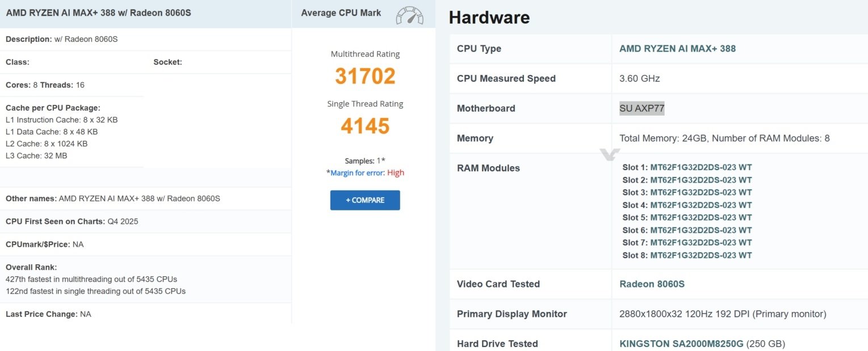The height and width of the screenshot is (351, 868).
Task: Open the Radeon 8060S video card link
Action: pyautogui.click(x=652, y=284)
